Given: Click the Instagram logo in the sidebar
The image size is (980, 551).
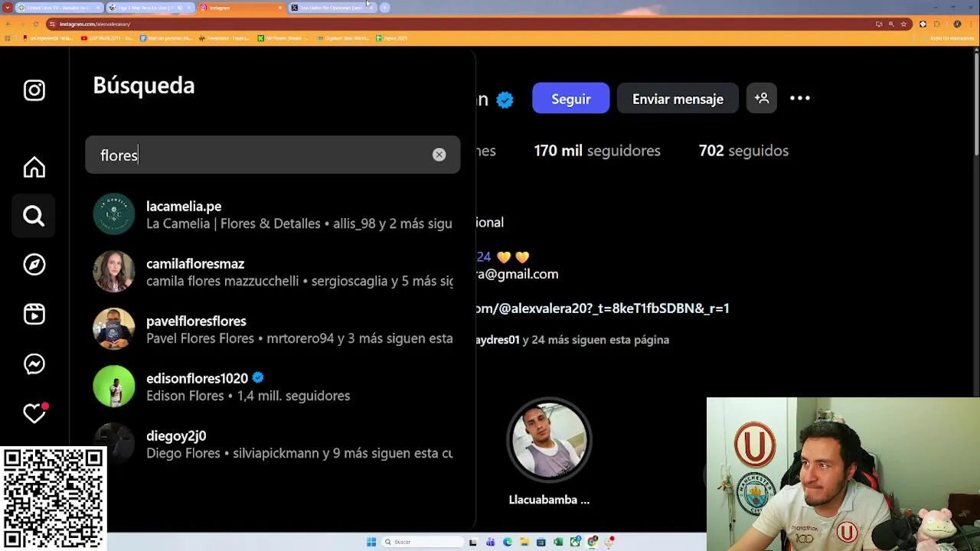Looking at the screenshot, I should (x=34, y=90).
